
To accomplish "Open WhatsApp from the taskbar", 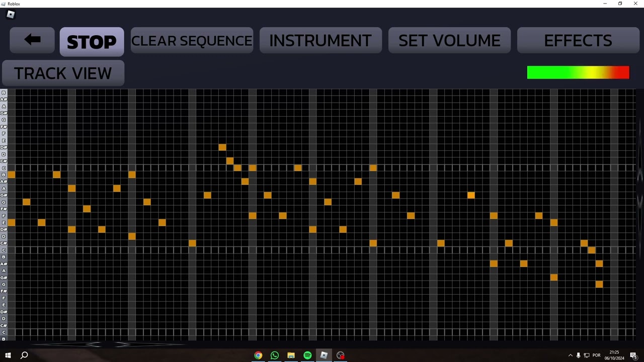I will [x=275, y=355].
